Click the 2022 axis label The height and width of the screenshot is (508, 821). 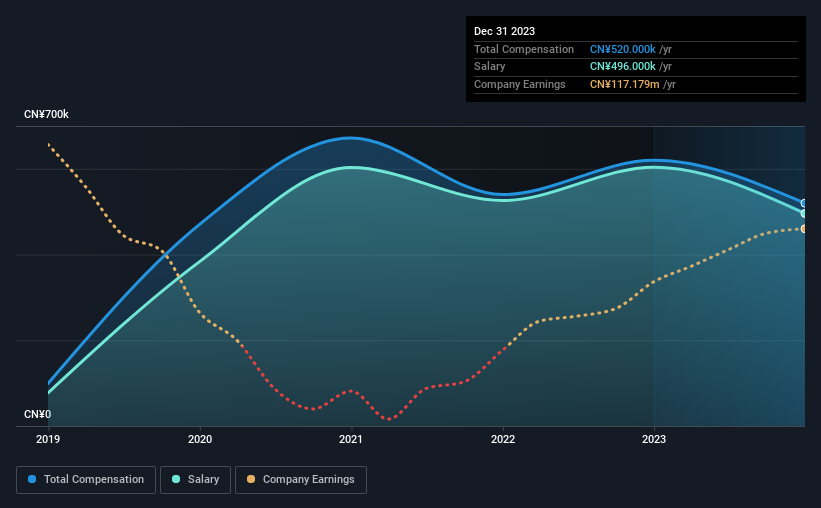pyautogui.click(x=503, y=439)
